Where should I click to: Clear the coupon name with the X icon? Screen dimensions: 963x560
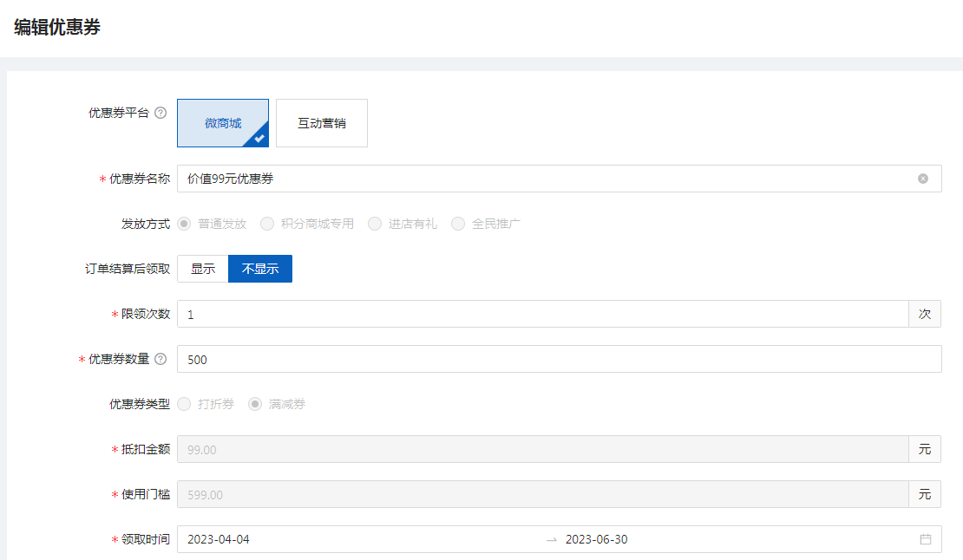coord(923,179)
